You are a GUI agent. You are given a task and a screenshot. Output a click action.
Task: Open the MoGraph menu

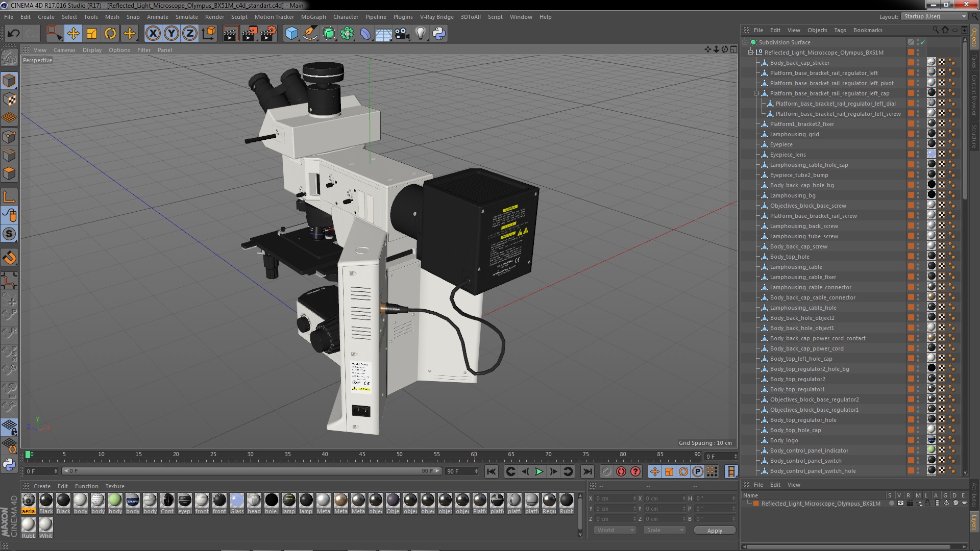313,17
